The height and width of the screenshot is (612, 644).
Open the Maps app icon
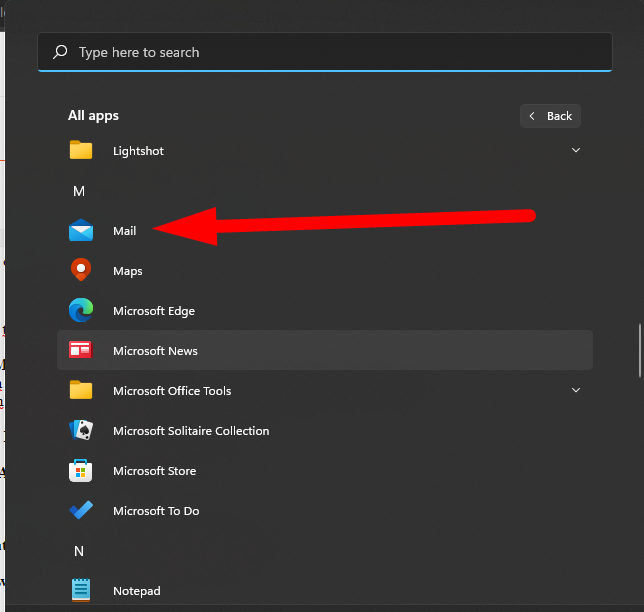[81, 270]
